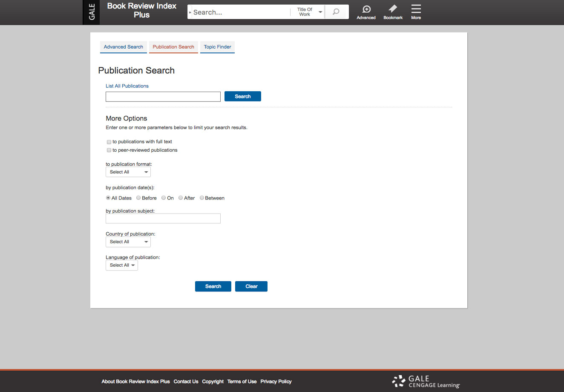Open the Contact Us footer link
Viewport: 564px width, 392px height.
point(186,382)
